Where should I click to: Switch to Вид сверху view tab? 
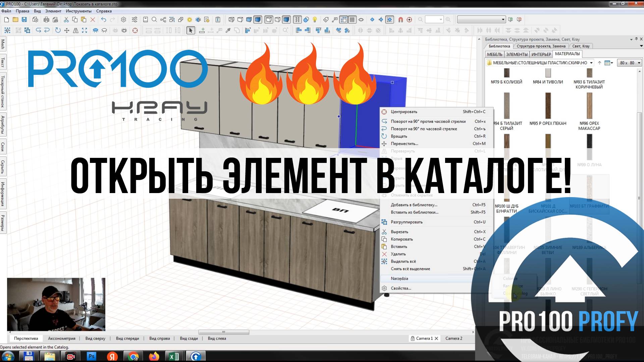[x=95, y=339]
